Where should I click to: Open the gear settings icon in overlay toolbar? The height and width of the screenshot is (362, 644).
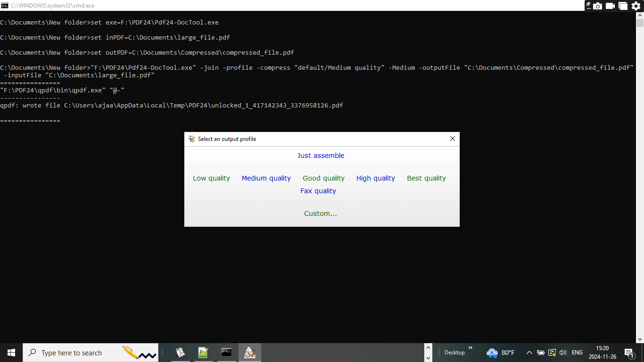point(636,6)
